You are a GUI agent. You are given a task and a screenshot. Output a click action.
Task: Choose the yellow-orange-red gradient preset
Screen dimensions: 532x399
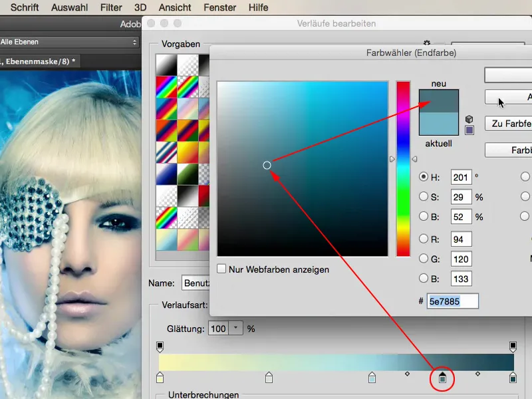pyautogui.click(x=188, y=152)
